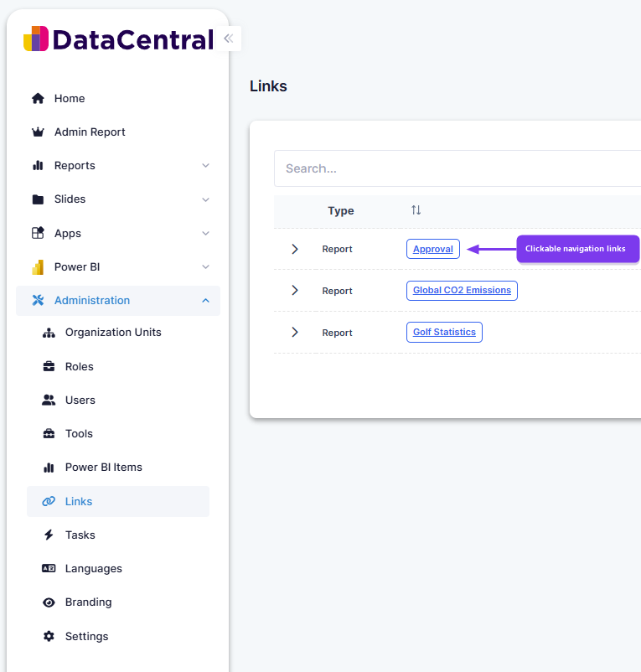Viewport: 641px width, 672px height.
Task: Select the Links sidebar item
Action: coord(118,501)
